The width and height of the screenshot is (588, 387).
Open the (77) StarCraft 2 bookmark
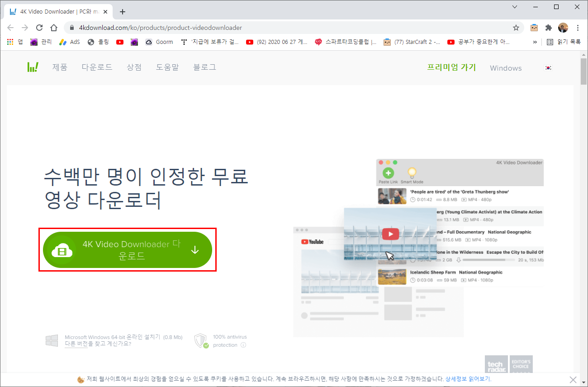click(x=412, y=42)
